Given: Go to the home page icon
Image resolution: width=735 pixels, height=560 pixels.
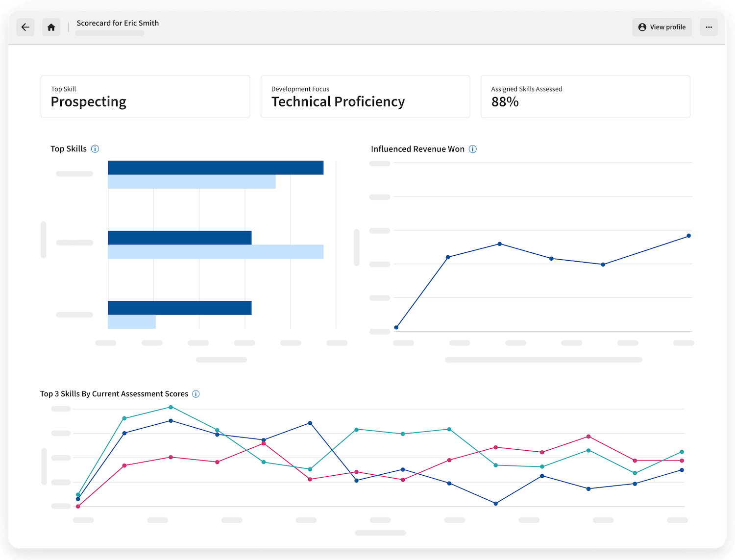Looking at the screenshot, I should [x=51, y=27].
